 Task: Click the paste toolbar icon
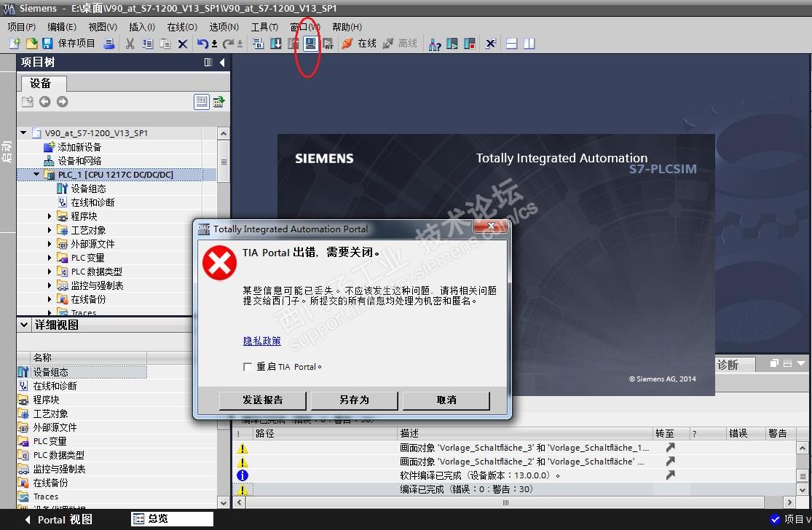tap(165, 44)
